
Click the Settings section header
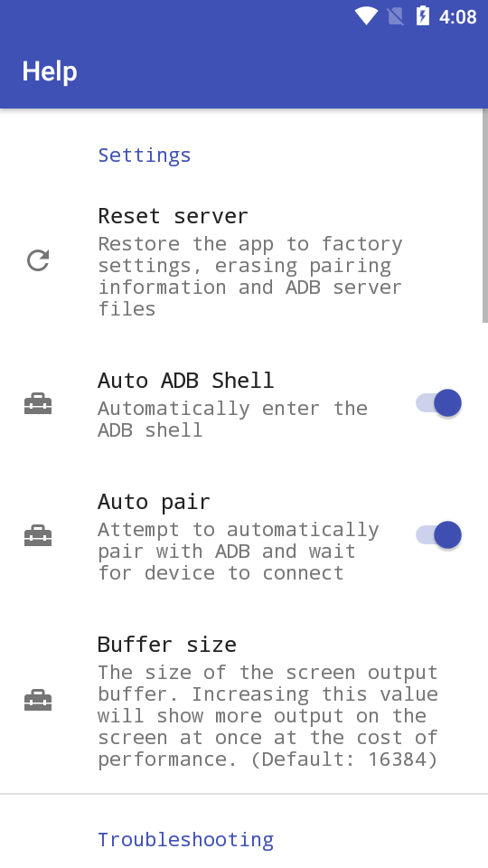pos(145,155)
